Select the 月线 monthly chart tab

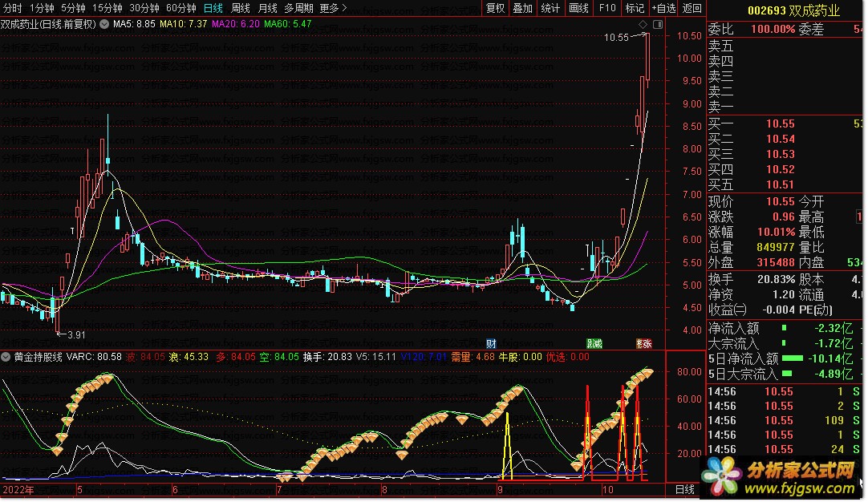pyautogui.click(x=267, y=8)
